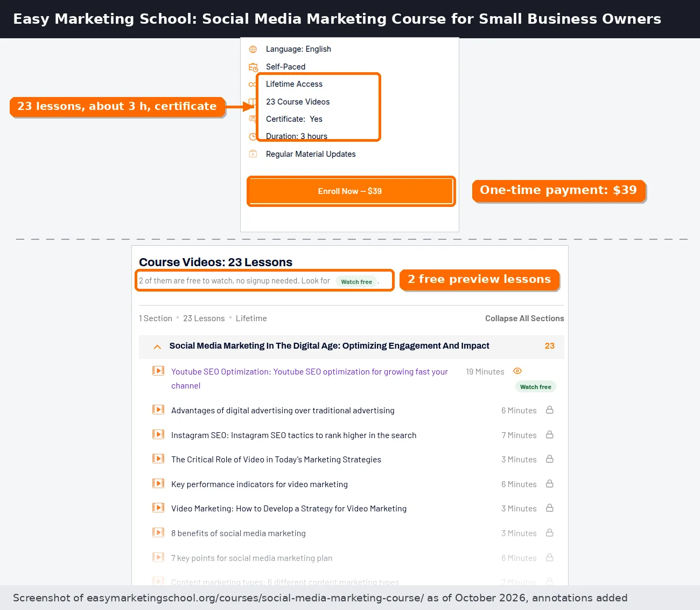Click video icon for Advantages of digital advertising

point(158,410)
